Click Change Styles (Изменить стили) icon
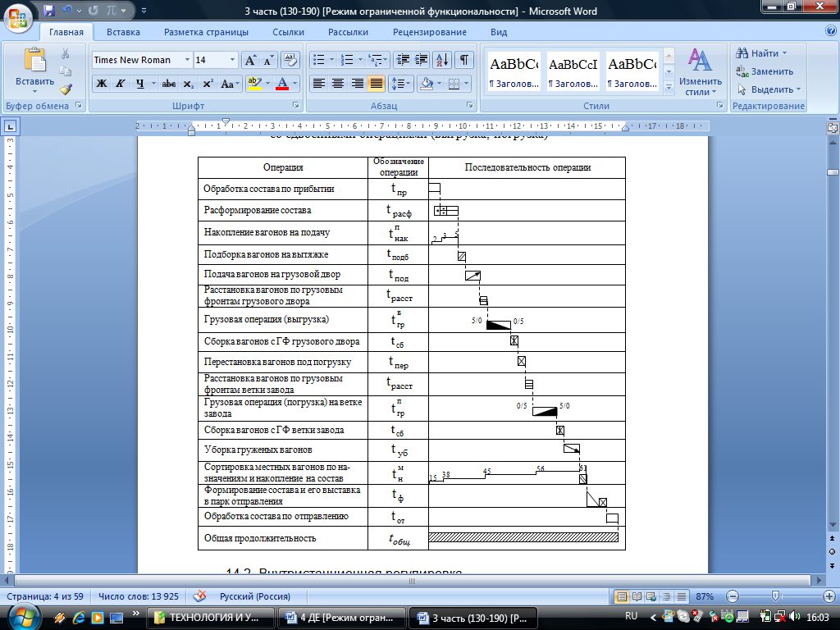 pos(701,72)
